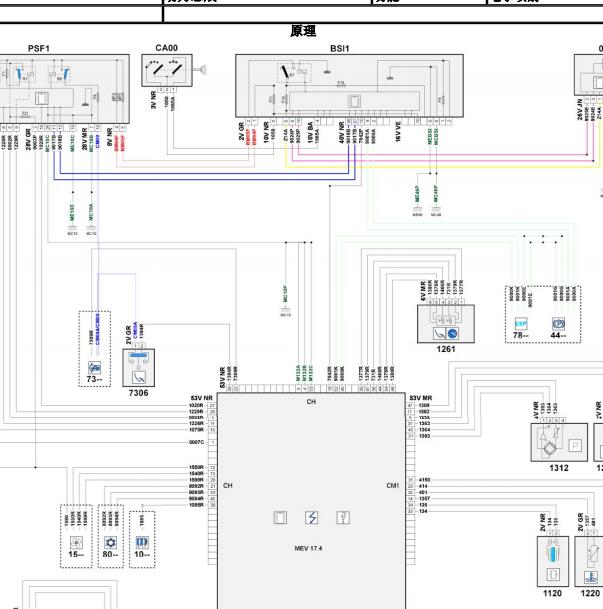Click the 16V VE connector label under BSI1
603x609 pixels.
coord(398,132)
